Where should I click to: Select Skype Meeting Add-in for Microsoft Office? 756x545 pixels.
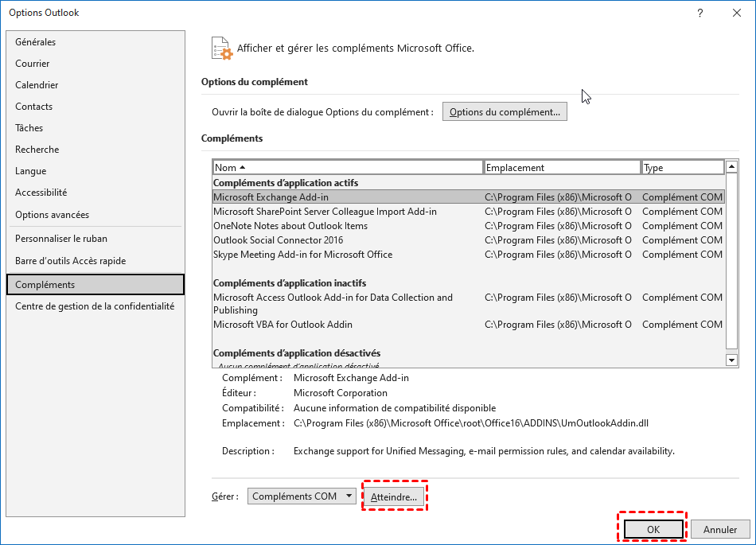[x=468, y=255]
